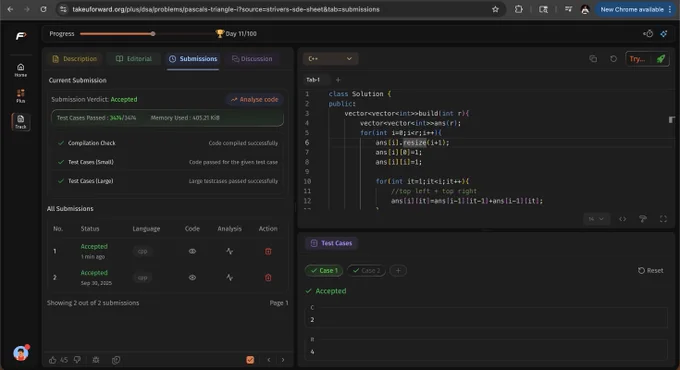Go back using the browser back arrow
680x370 pixels.
tap(10, 9)
